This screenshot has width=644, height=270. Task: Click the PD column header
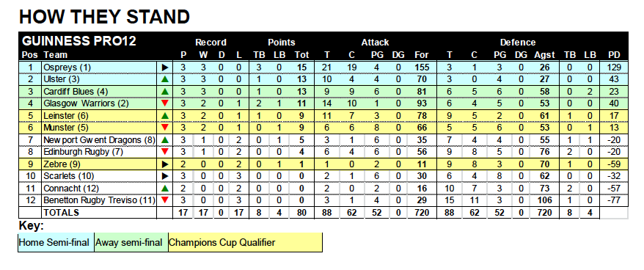click(x=614, y=54)
